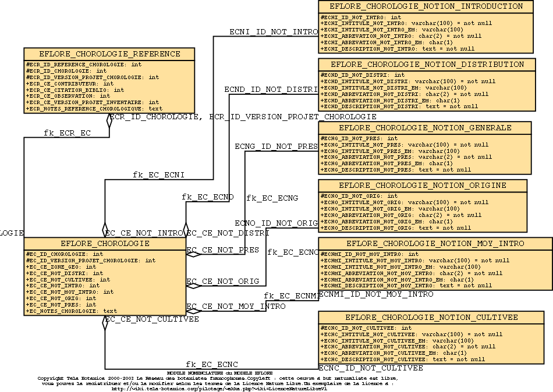Click the diamond next to EC_CE_NOT_CULTIVEE label

[x=105, y=323]
